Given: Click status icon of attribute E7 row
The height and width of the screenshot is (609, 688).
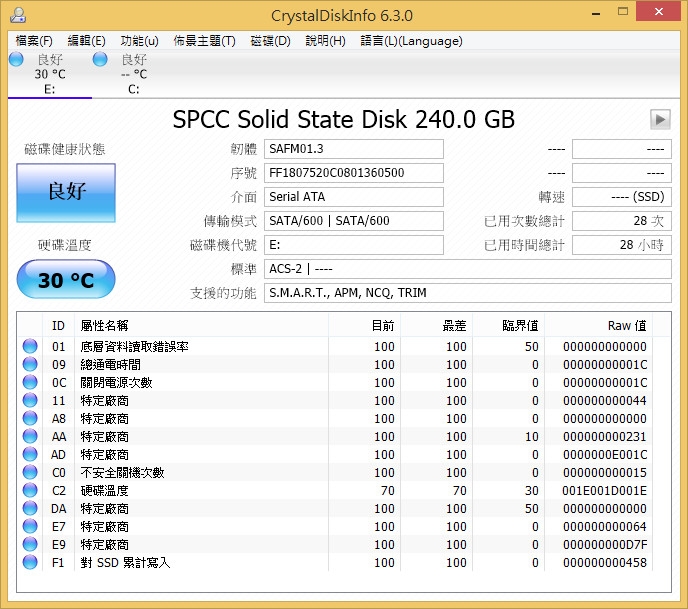Looking at the screenshot, I should point(30,526).
